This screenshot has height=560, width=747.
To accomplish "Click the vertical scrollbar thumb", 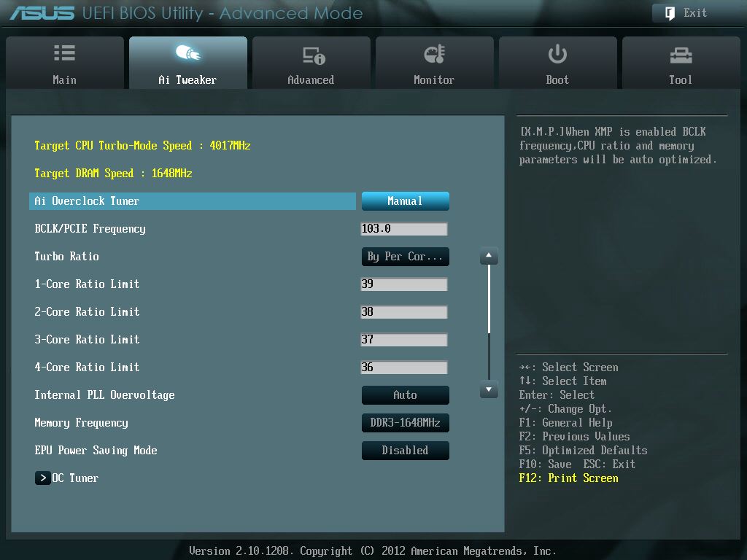I will point(489,298).
